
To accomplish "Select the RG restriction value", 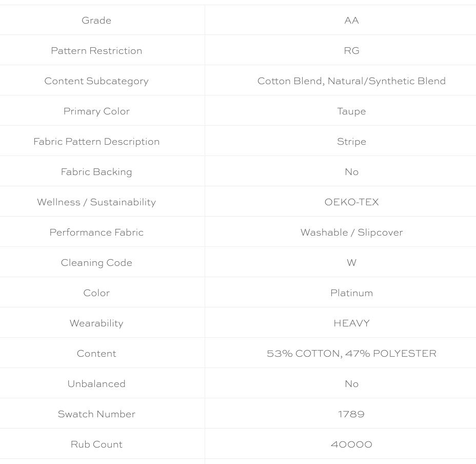I will click(x=351, y=50).
